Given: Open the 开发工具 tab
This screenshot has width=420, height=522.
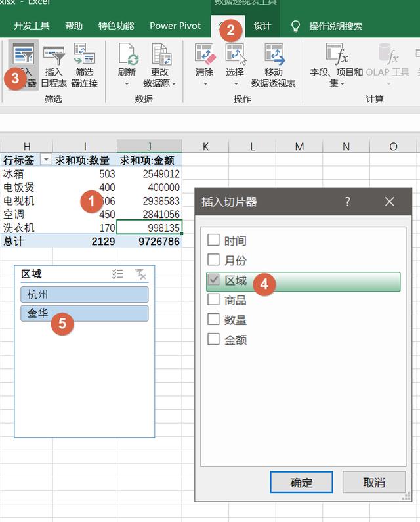Looking at the screenshot, I should pos(31,26).
